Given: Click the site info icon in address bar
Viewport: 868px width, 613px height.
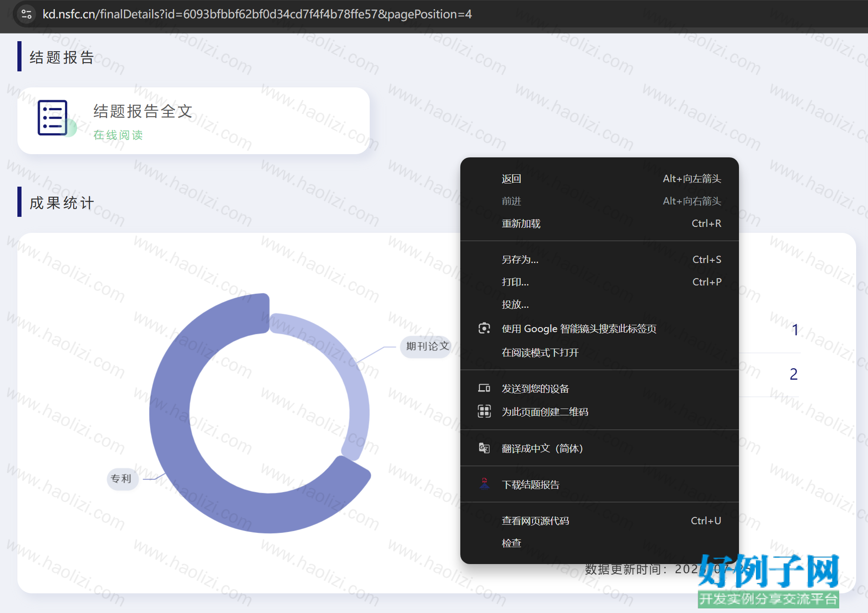Looking at the screenshot, I should click(27, 14).
